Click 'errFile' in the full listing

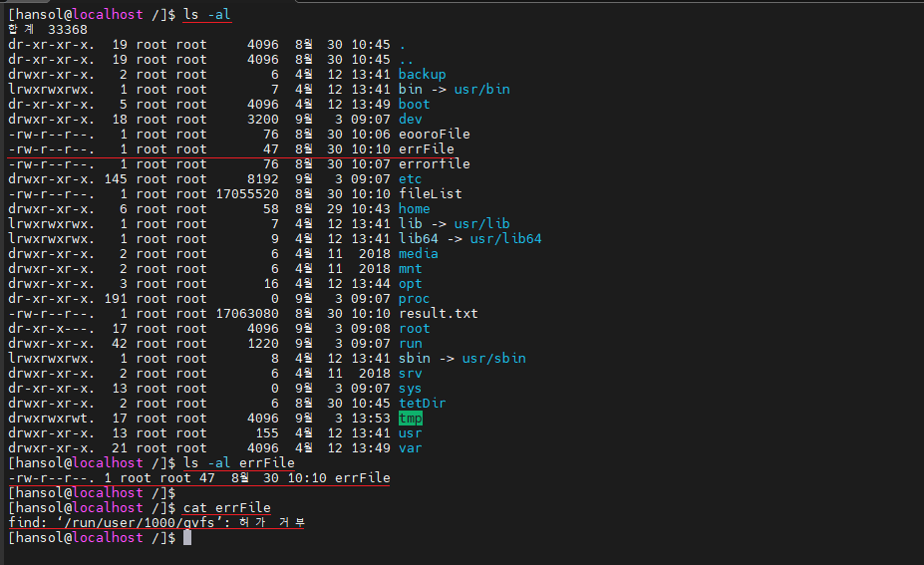(426, 149)
